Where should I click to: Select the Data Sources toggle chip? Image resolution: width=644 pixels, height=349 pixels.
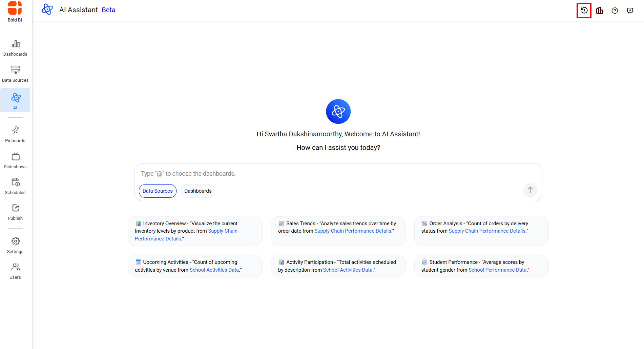[158, 191]
